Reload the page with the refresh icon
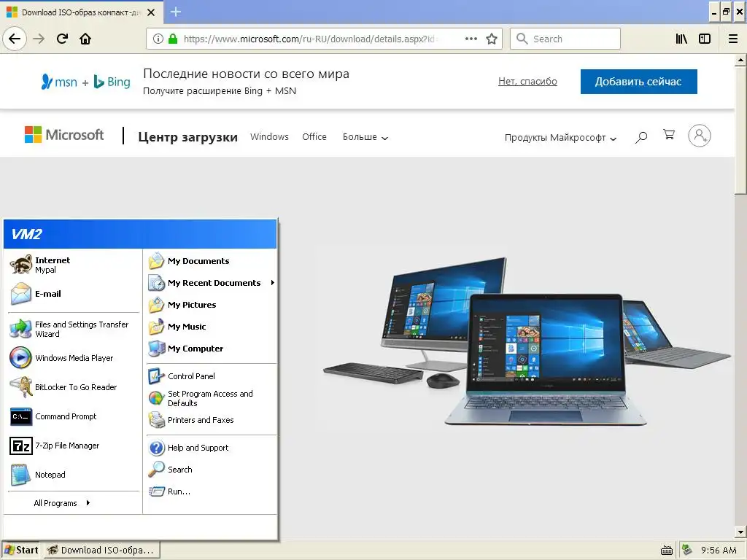The width and height of the screenshot is (747, 560). (x=63, y=39)
